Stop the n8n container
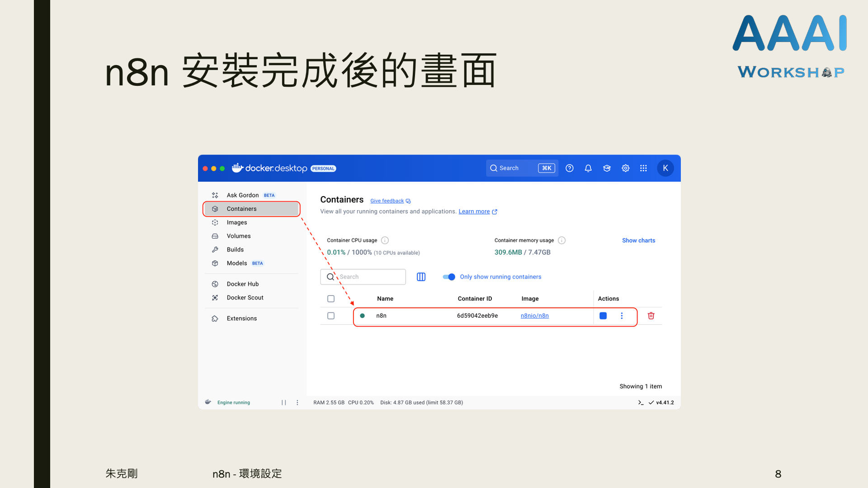 click(x=603, y=316)
